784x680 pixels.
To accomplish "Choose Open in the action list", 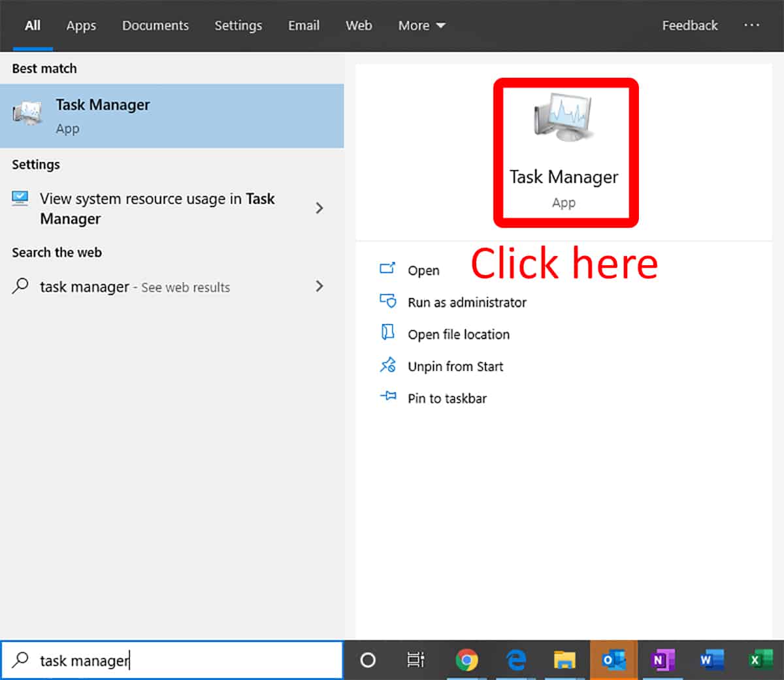I will click(423, 270).
